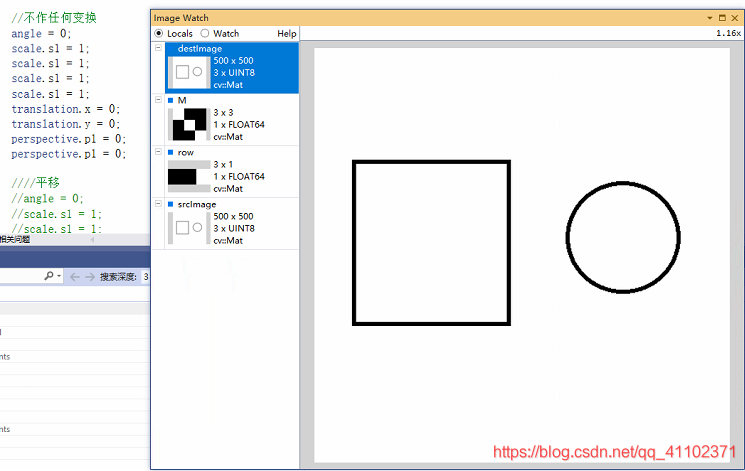Open the Help link in Image Watch

point(287,34)
